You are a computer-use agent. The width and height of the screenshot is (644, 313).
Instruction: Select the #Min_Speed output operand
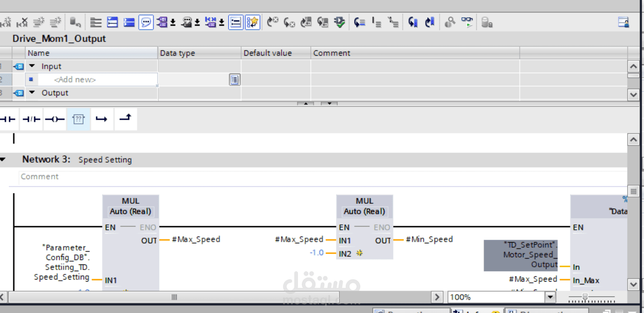click(429, 239)
